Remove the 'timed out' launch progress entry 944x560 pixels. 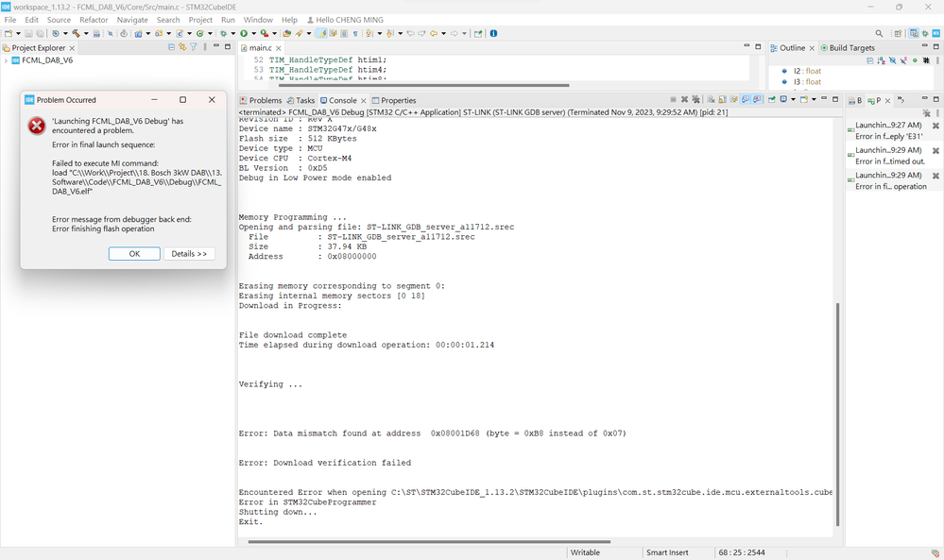935,150
